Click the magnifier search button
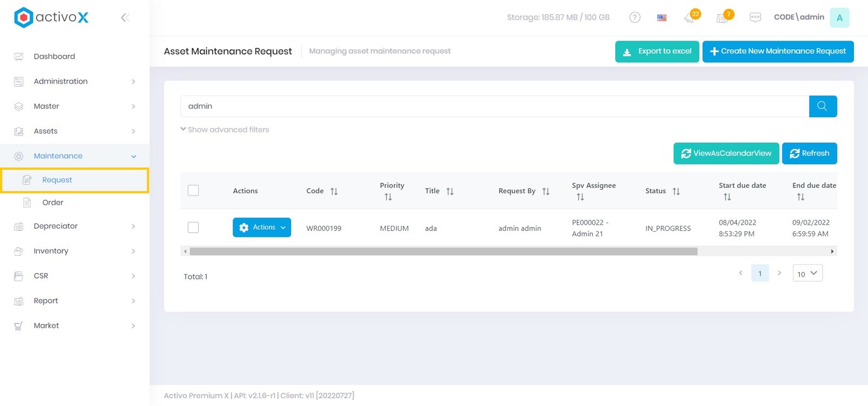 [822, 106]
